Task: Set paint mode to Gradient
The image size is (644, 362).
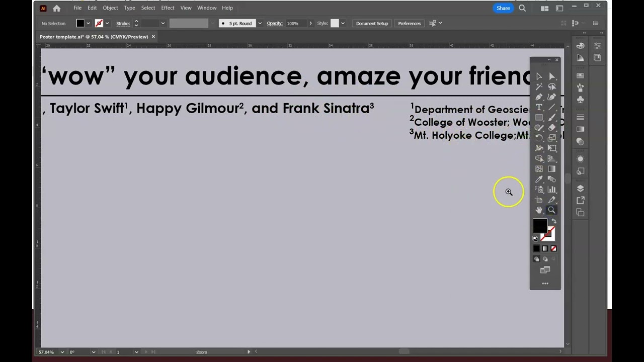Action: [x=545, y=248]
